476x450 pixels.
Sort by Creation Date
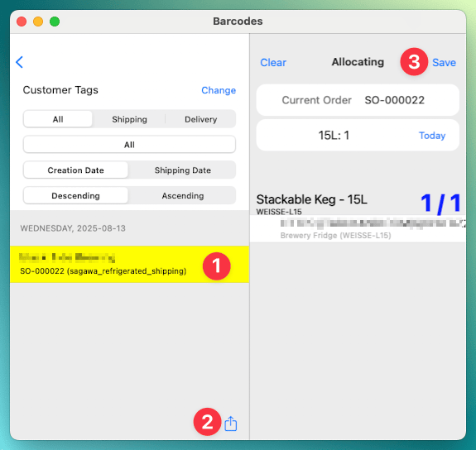coord(75,170)
